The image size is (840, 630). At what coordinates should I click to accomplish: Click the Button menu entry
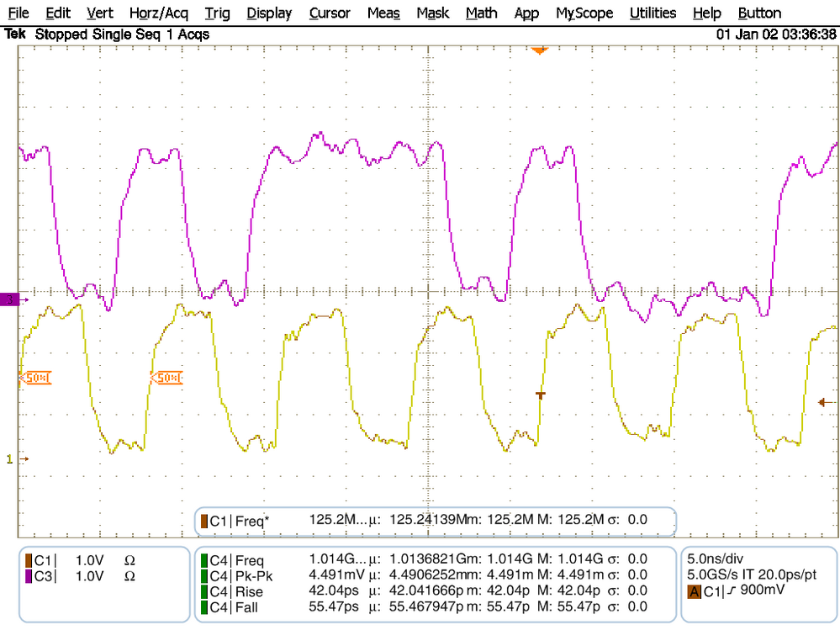(758, 13)
